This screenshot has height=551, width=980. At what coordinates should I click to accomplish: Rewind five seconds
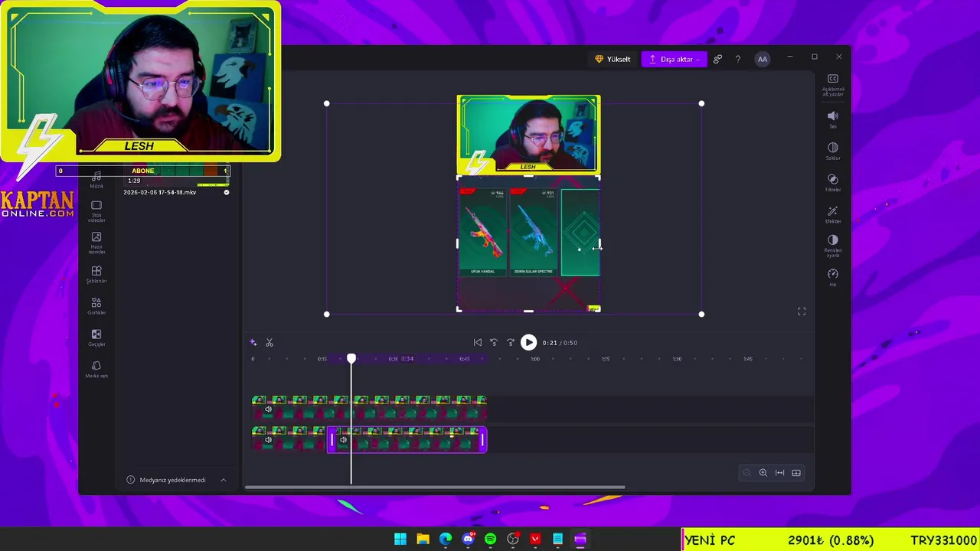coord(494,342)
